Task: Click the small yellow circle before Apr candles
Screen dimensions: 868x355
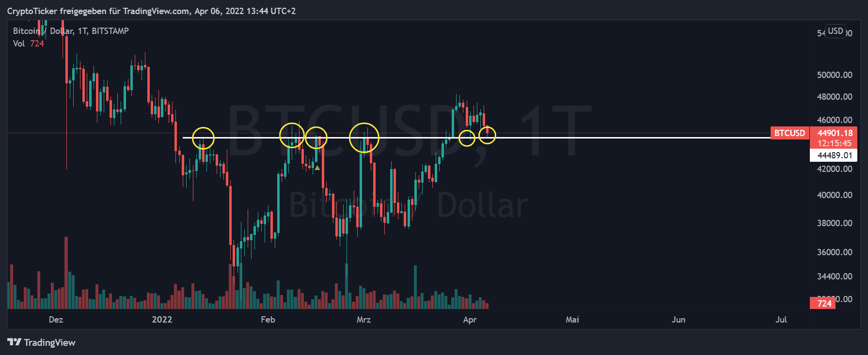Action: pyautogui.click(x=467, y=139)
